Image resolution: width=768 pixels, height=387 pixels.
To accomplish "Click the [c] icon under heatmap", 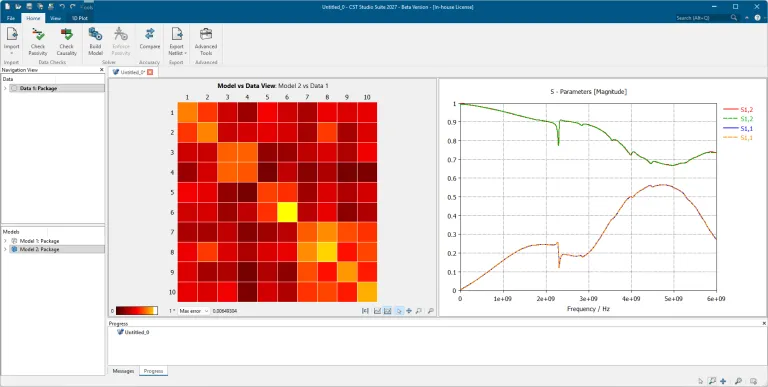I will [x=365, y=311].
